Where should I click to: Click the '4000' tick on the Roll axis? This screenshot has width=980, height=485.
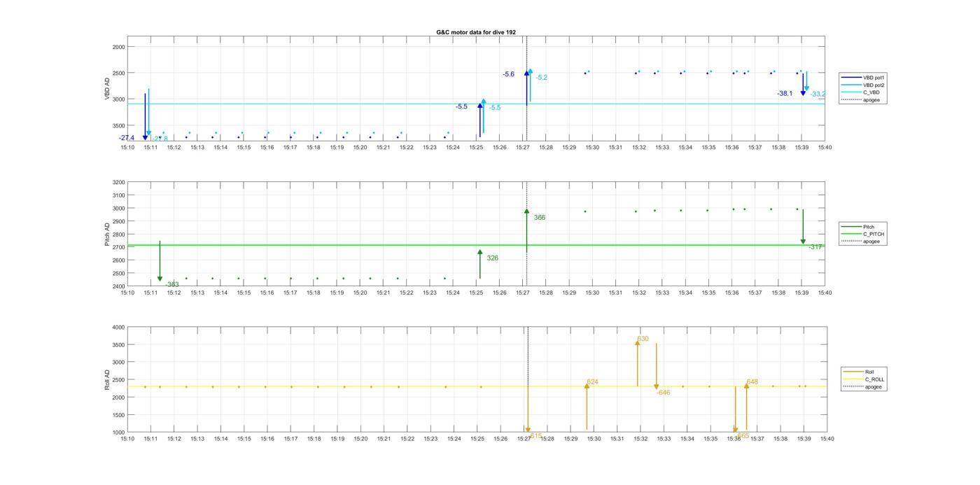(118, 328)
